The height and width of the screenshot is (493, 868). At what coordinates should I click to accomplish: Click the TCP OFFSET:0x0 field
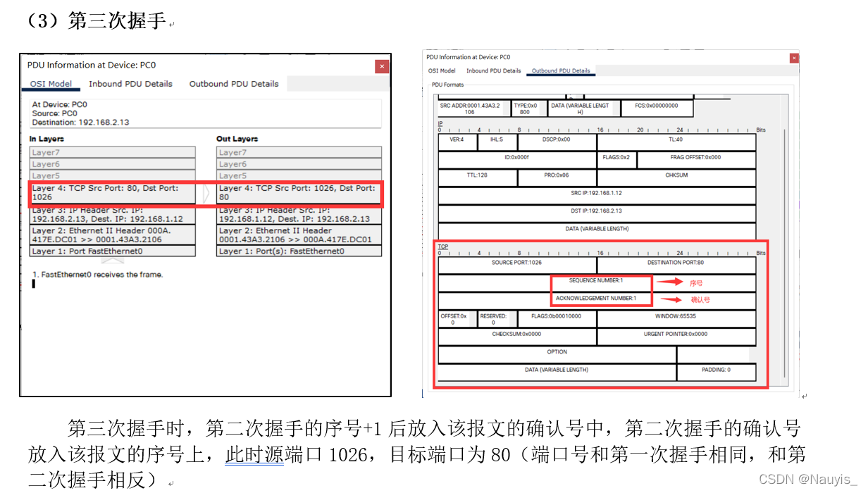457,319
